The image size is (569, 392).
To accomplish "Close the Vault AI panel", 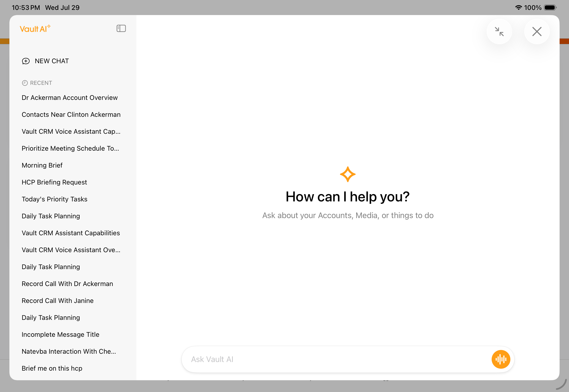I will [x=537, y=32].
